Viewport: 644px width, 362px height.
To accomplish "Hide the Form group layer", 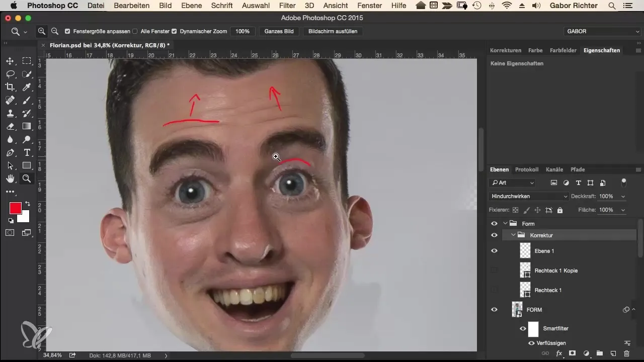I will click(494, 224).
